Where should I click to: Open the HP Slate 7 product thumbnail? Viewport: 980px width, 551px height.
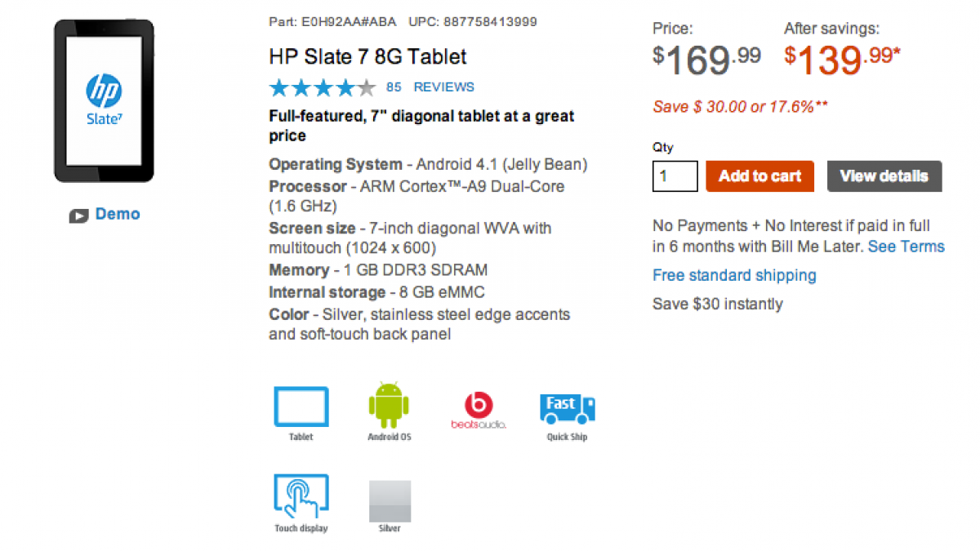point(104,101)
